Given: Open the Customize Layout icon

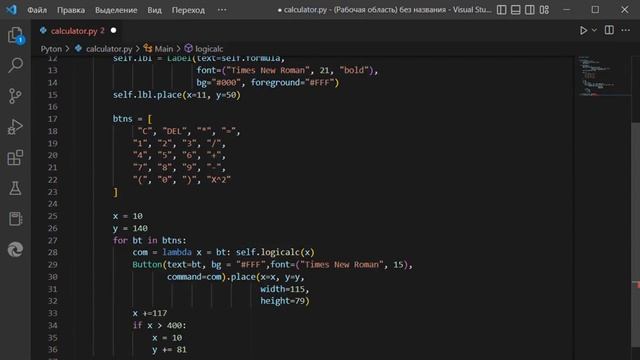Looking at the screenshot, I should pyautogui.click(x=544, y=10).
